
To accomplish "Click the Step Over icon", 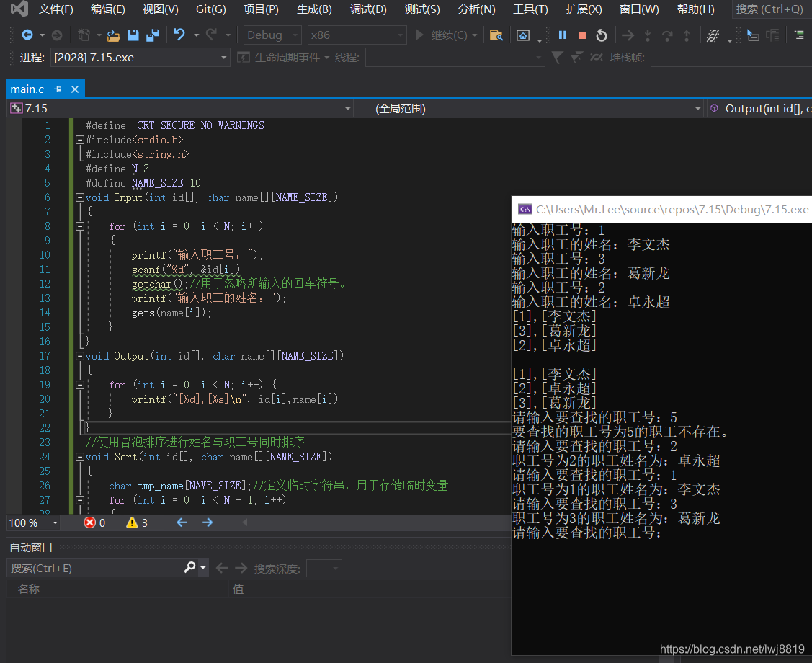I will click(x=667, y=35).
